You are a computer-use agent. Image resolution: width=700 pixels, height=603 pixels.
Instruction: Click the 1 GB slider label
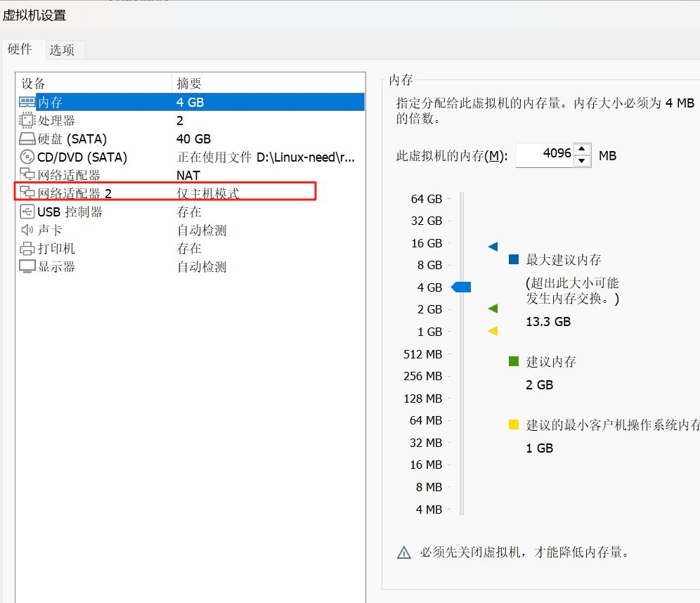(x=429, y=332)
